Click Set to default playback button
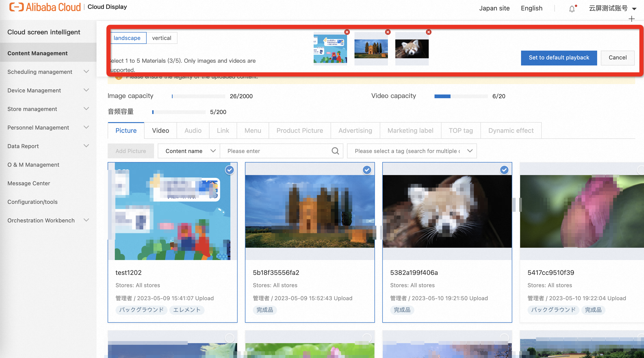The width and height of the screenshot is (644, 358). coord(559,58)
